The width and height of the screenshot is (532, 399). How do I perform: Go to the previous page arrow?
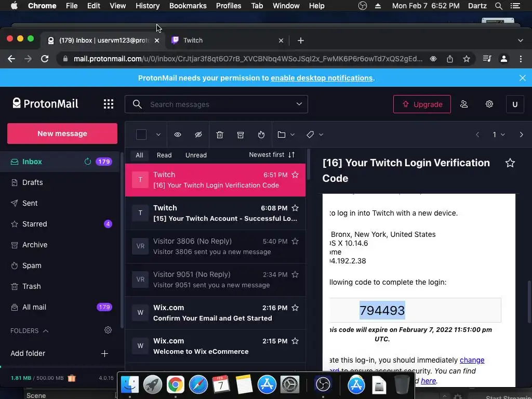tap(477, 135)
